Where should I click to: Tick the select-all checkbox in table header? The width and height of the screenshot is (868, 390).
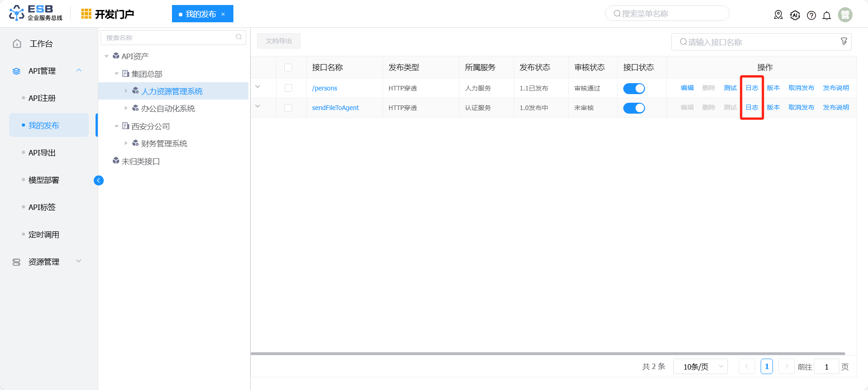click(x=288, y=68)
